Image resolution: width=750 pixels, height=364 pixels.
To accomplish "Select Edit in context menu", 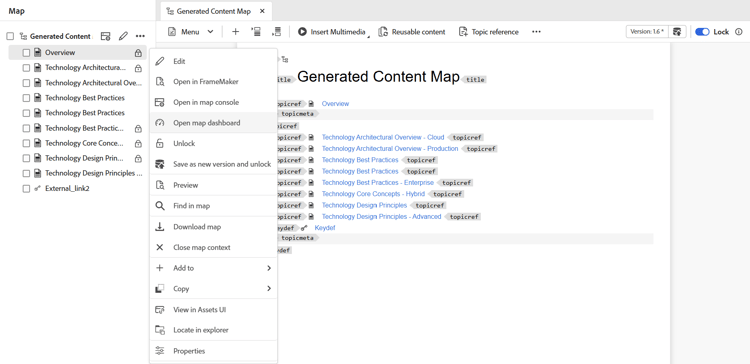I will pos(213,61).
